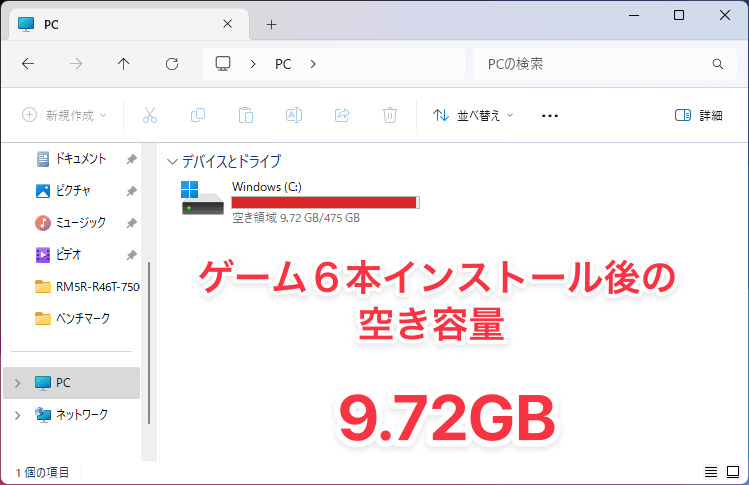Click the Delete trash can icon
Viewport: 749px width, 485px height.
pyautogui.click(x=390, y=115)
